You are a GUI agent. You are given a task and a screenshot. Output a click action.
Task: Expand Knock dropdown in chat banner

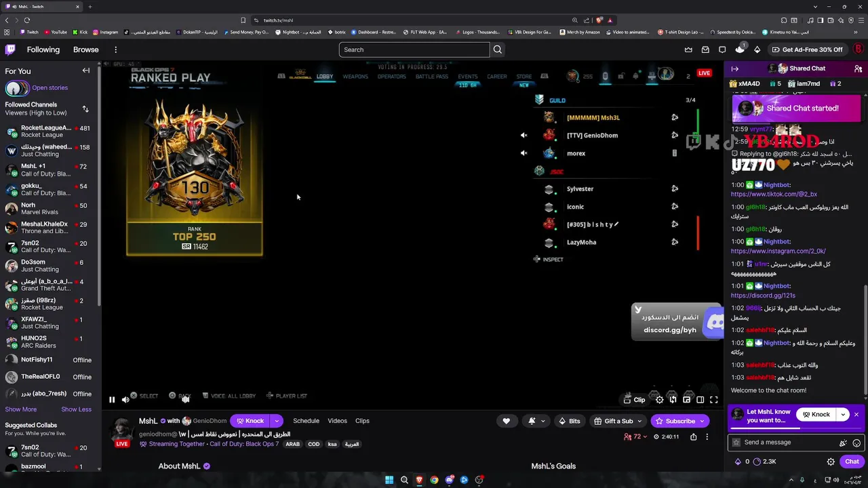click(843, 414)
